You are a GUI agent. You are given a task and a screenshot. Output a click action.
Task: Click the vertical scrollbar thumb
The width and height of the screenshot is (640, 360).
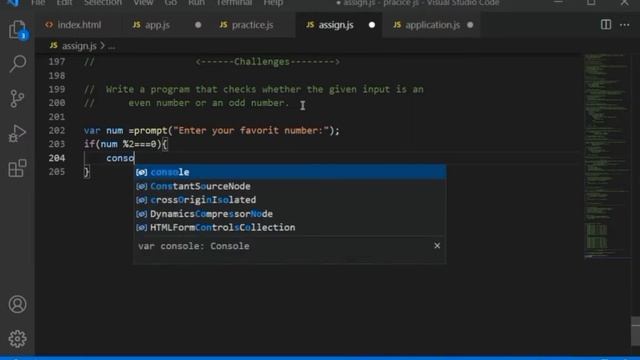pyautogui.click(x=635, y=331)
